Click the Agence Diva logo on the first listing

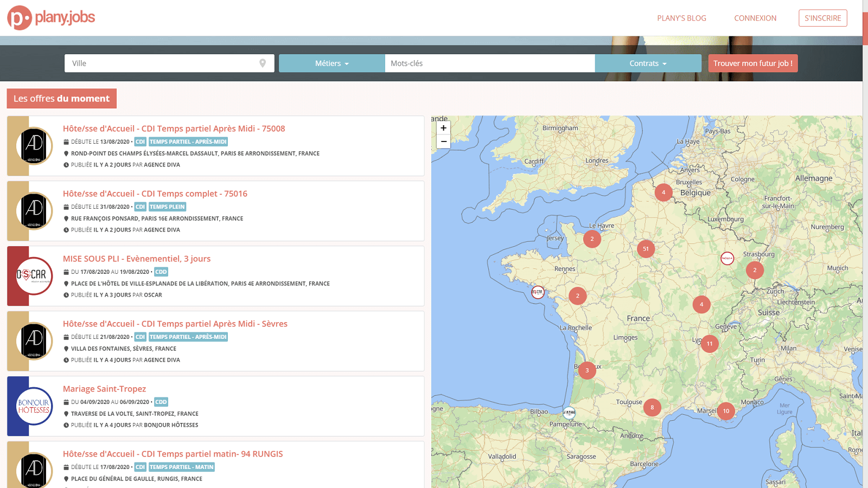(x=34, y=146)
